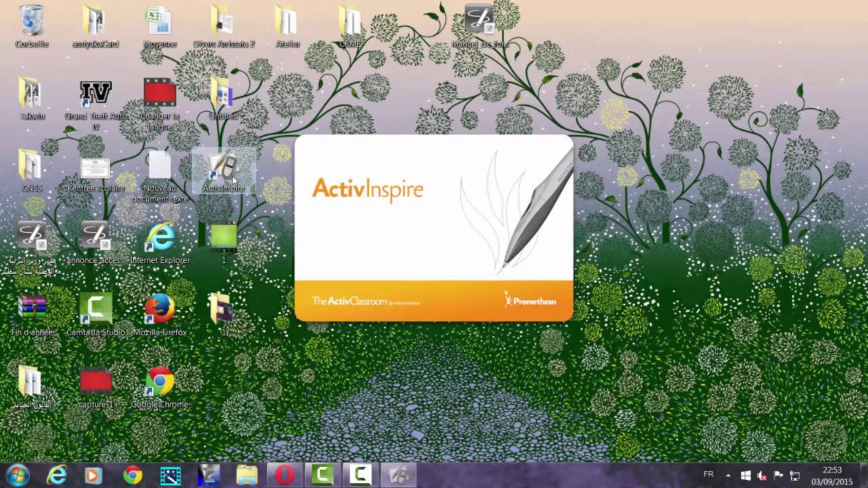The image size is (868, 488).
Task: Open the assiyakaCard folder
Action: tap(96, 26)
